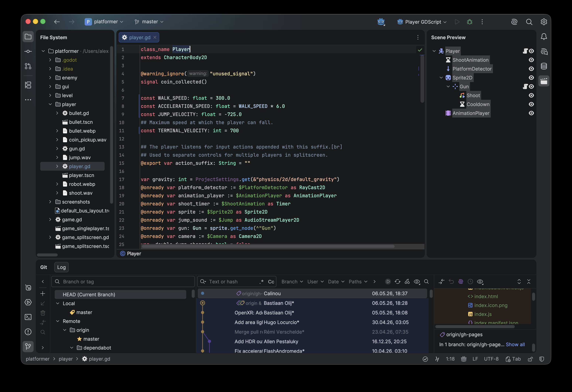The image size is (572, 392).
Task: Toggle the Match Case Cc option
Action: coord(271,282)
